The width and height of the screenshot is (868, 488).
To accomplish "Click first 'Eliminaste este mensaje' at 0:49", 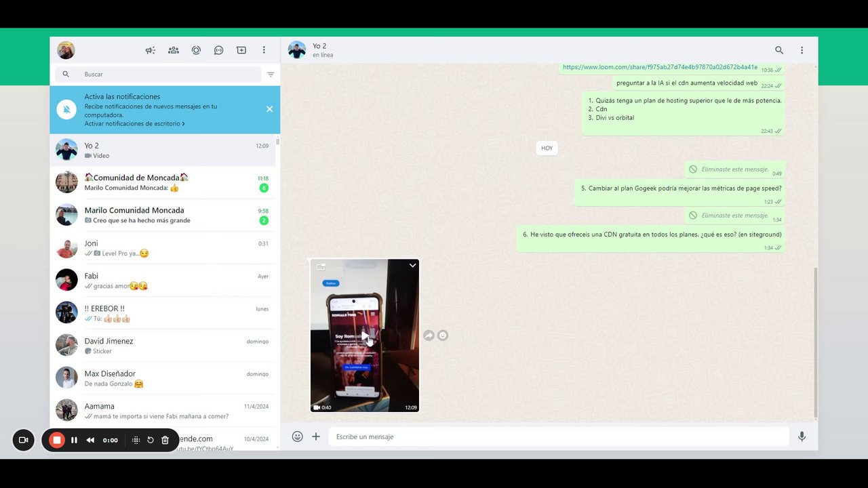I will click(735, 169).
